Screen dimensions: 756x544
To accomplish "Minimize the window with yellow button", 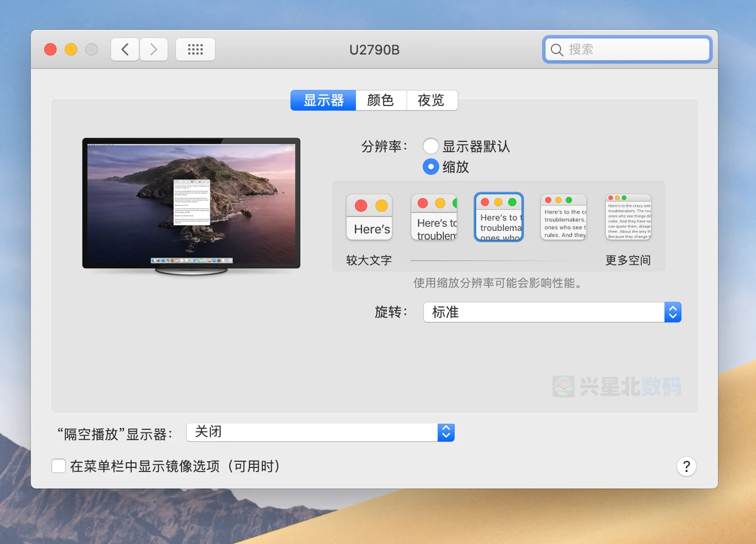I will click(71, 50).
